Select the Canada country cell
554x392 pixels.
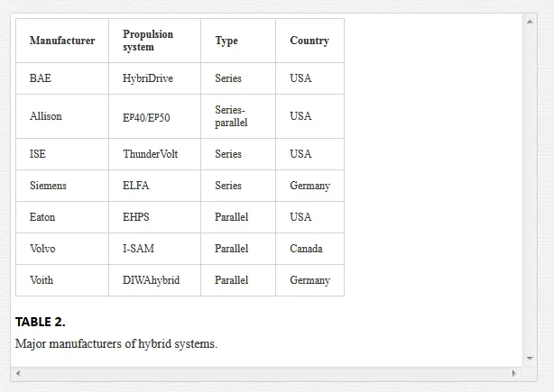pyautogui.click(x=309, y=249)
